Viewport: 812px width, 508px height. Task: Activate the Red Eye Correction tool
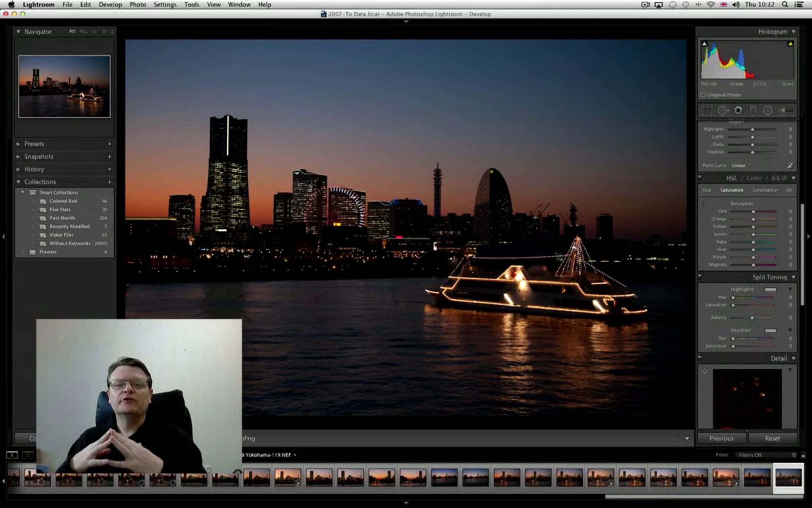(738, 110)
